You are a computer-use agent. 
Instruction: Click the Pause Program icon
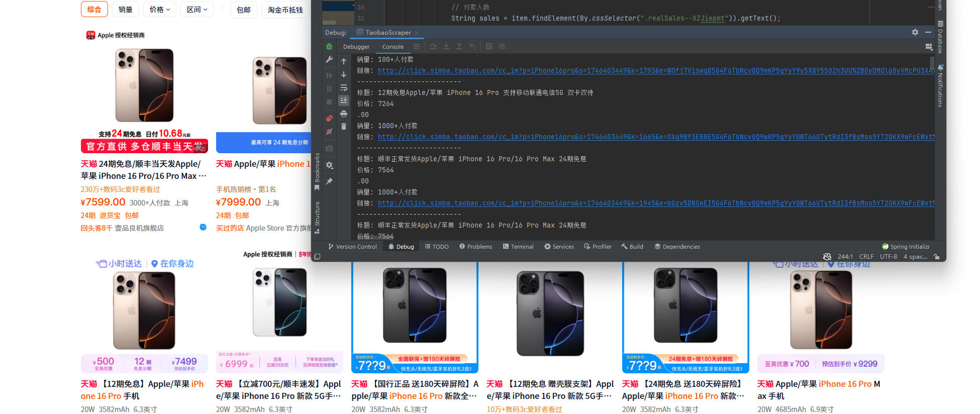329,88
